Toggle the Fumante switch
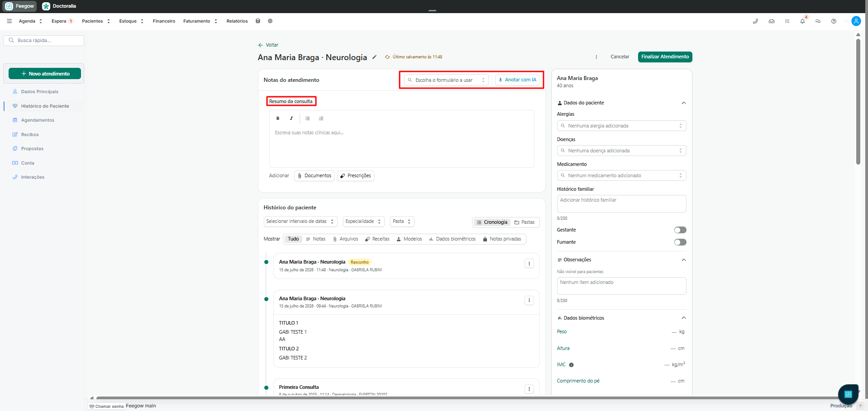 (x=680, y=242)
